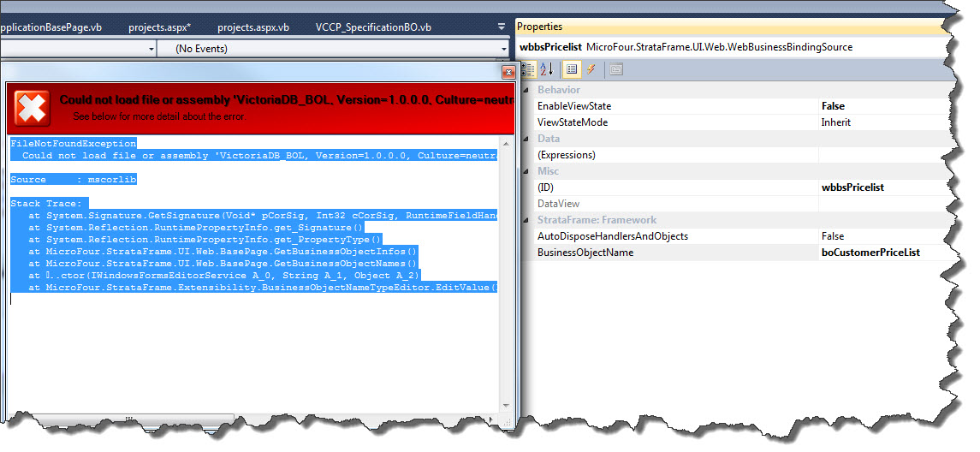Sort properties alphabetically with A-Z icon
The height and width of the screenshot is (452, 980).
pos(548,69)
